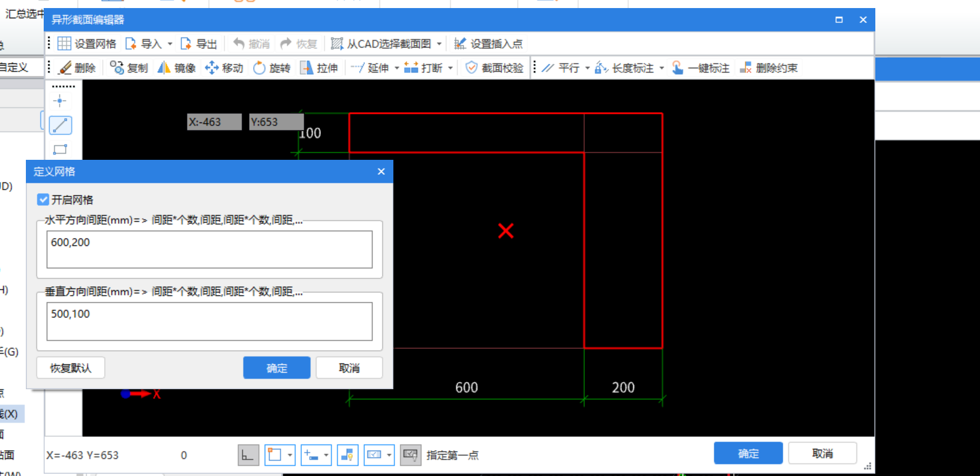Click the Y:653 coordinate input box on canvas

(277, 122)
